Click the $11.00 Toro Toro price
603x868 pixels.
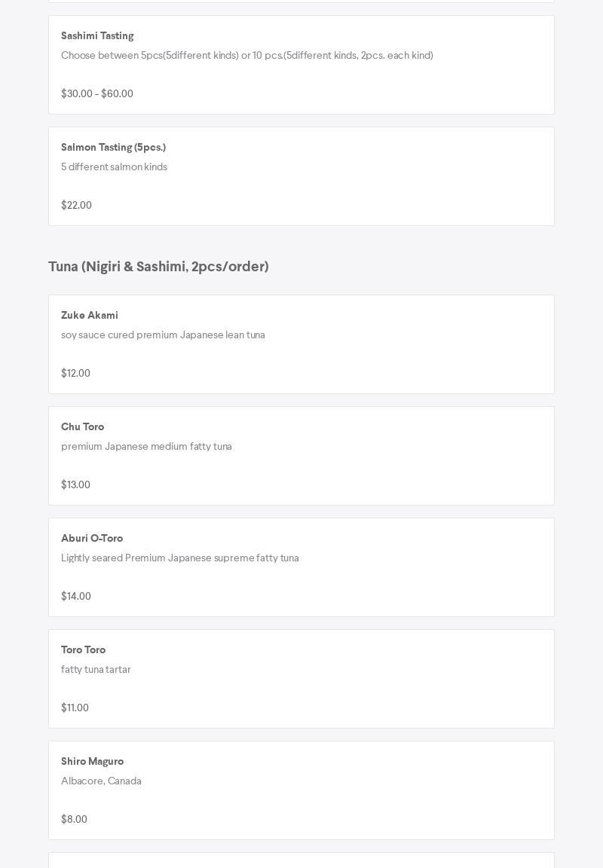click(x=75, y=708)
